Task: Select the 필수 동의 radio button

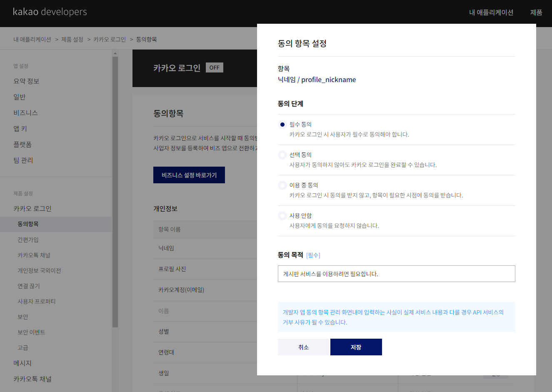Action: (x=282, y=125)
